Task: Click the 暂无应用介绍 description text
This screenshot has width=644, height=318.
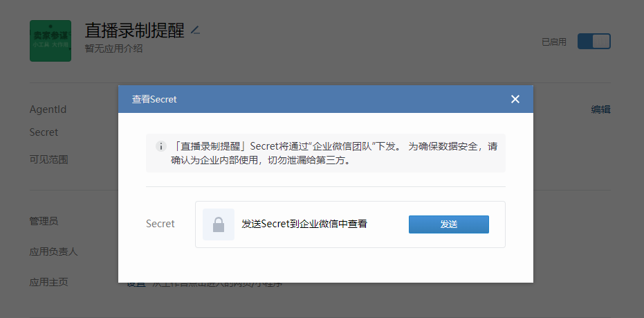Action: point(113,48)
